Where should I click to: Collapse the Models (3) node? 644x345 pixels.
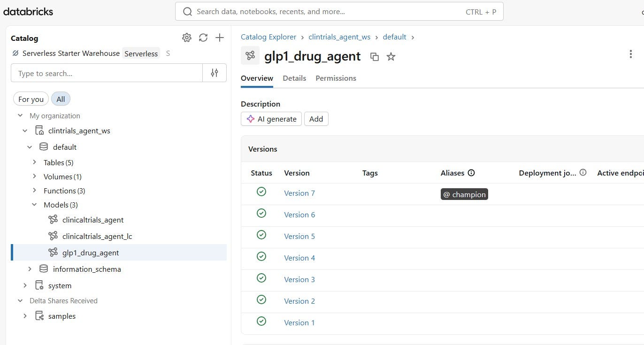tap(34, 205)
